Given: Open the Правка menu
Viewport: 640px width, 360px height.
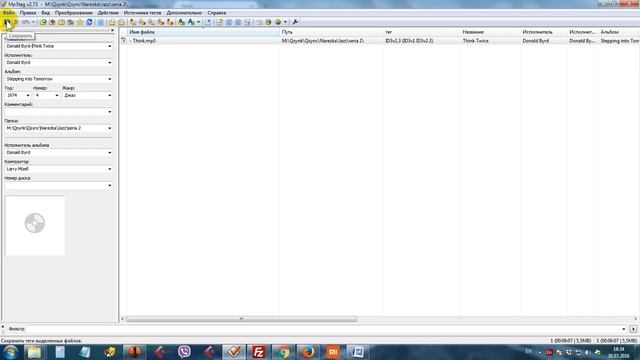Looking at the screenshot, I should (28, 13).
